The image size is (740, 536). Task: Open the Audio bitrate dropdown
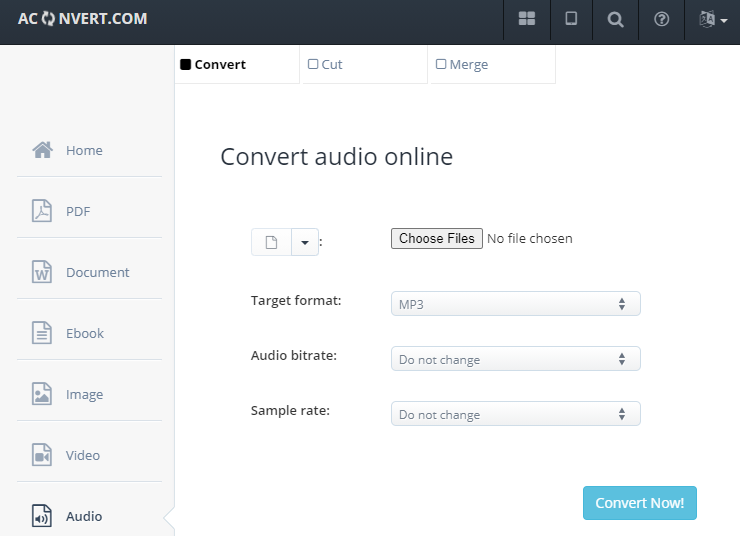point(516,359)
